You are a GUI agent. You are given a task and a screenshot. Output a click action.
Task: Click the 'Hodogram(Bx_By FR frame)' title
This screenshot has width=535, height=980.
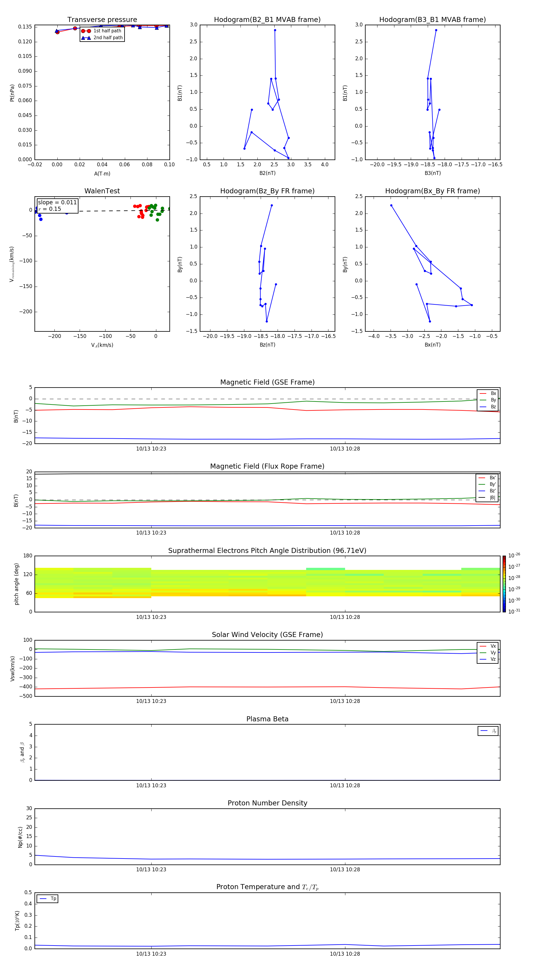(432, 191)
